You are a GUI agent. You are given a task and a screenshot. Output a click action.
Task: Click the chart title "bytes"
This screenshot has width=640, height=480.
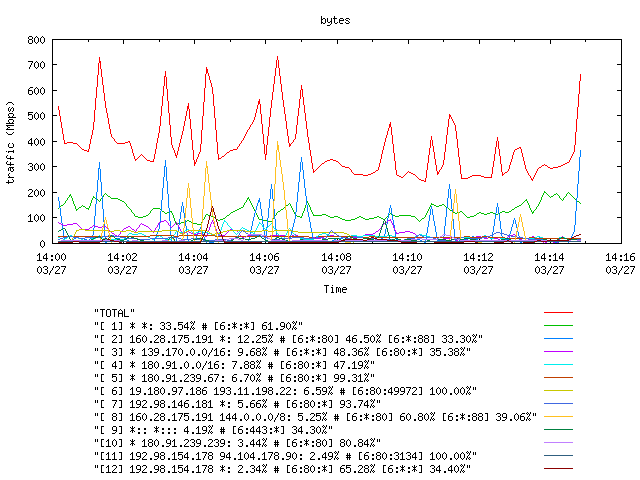(335, 20)
